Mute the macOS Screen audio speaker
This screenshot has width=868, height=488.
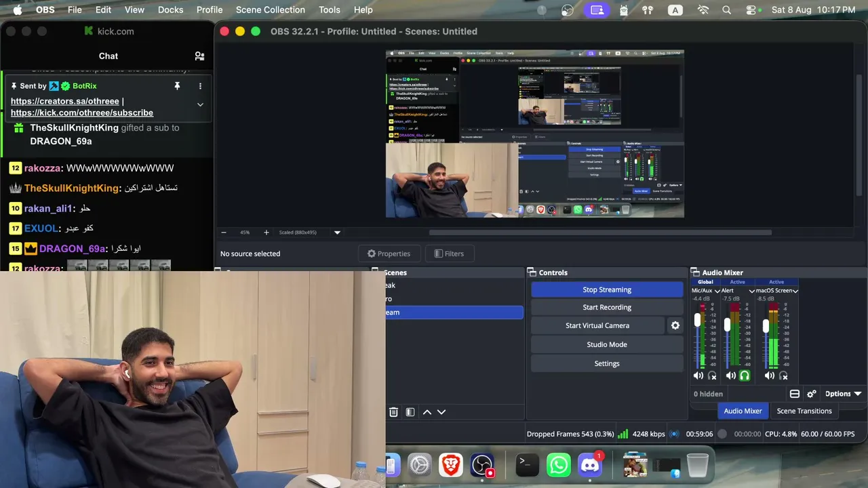pyautogui.click(x=770, y=375)
